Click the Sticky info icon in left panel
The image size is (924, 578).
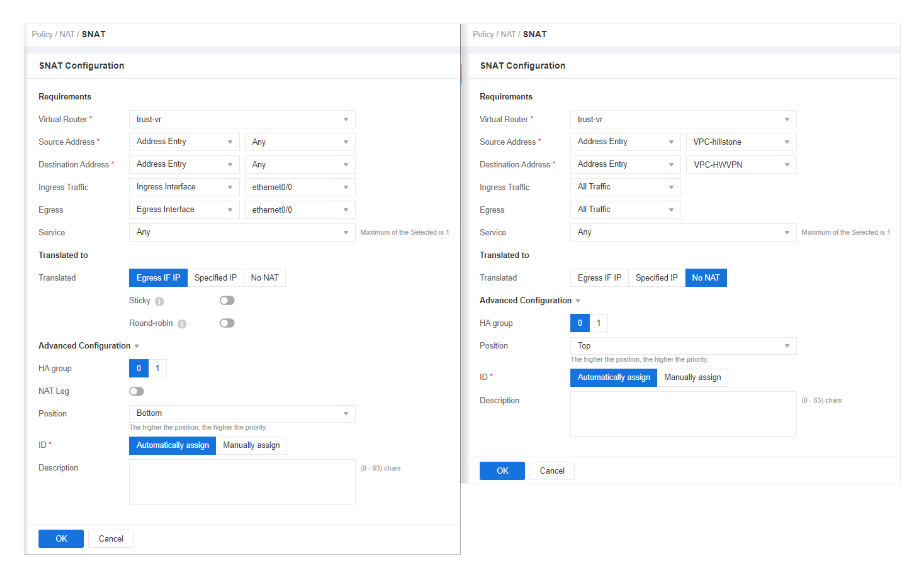click(159, 301)
